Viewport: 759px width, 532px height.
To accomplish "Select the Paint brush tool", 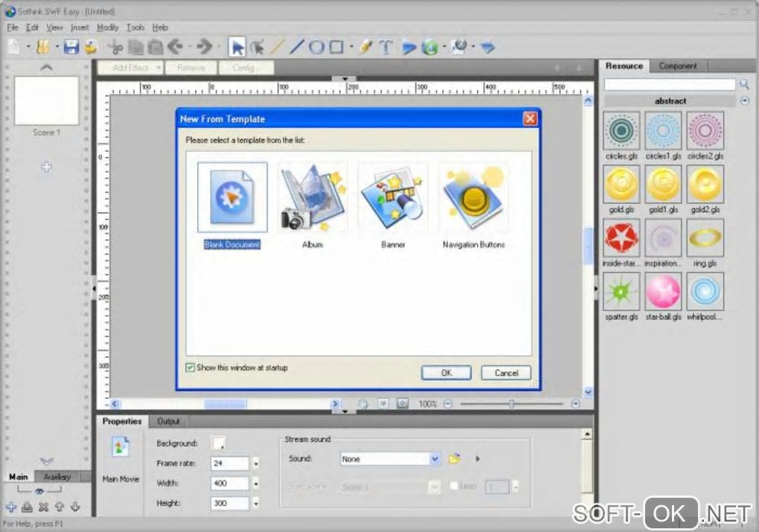I will pos(366,47).
